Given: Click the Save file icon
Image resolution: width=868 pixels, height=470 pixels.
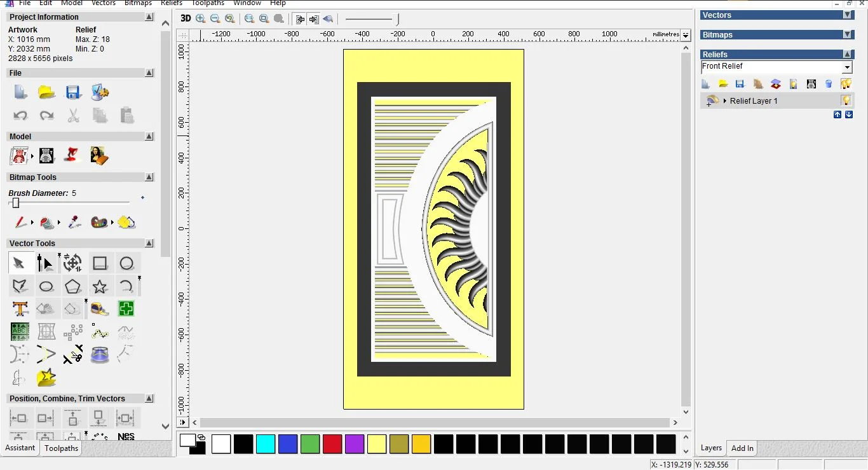Looking at the screenshot, I should click(x=73, y=92).
